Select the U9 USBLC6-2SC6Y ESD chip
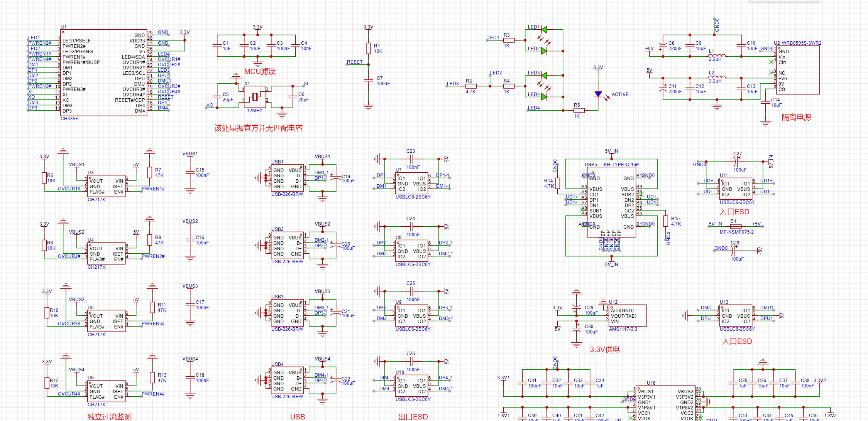This screenshot has width=868, height=421. [412, 316]
